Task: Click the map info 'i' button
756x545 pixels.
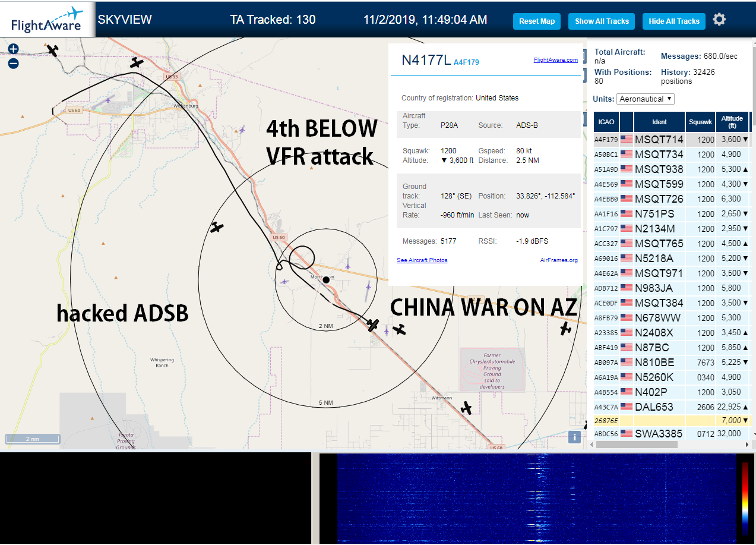Action: [x=574, y=437]
